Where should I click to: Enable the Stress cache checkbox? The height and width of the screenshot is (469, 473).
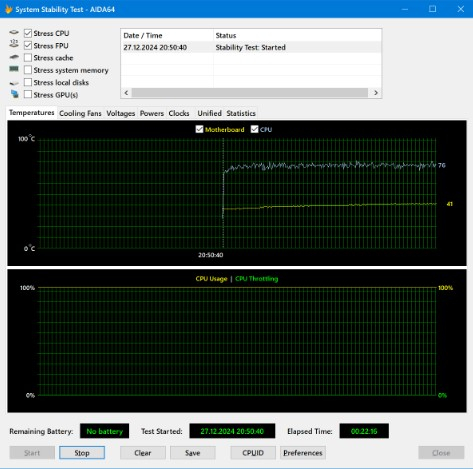pos(28,58)
